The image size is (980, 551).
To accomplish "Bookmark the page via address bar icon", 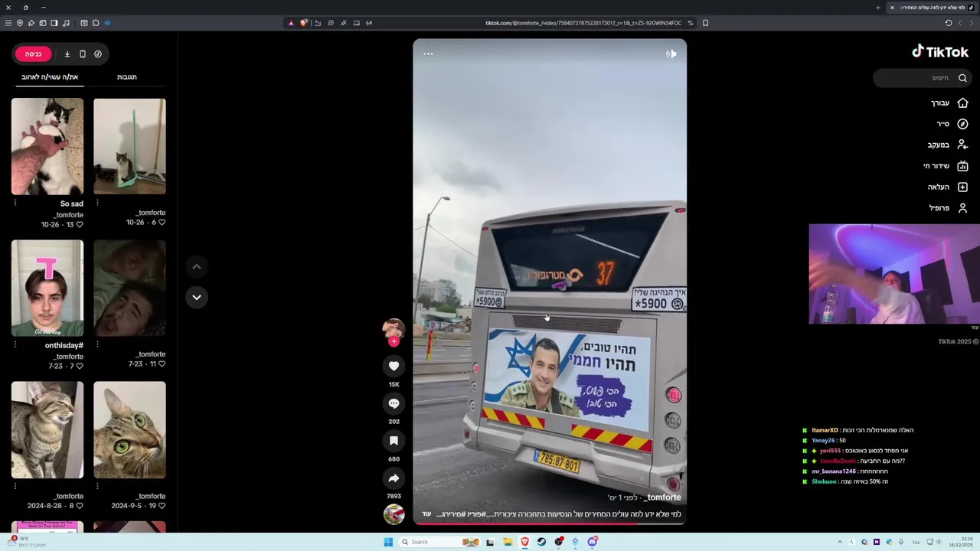I will coord(705,23).
